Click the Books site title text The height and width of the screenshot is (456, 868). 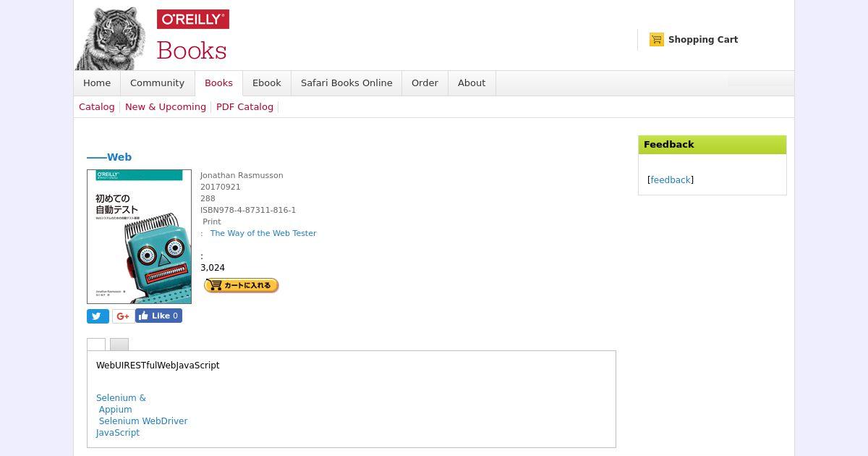(x=192, y=51)
